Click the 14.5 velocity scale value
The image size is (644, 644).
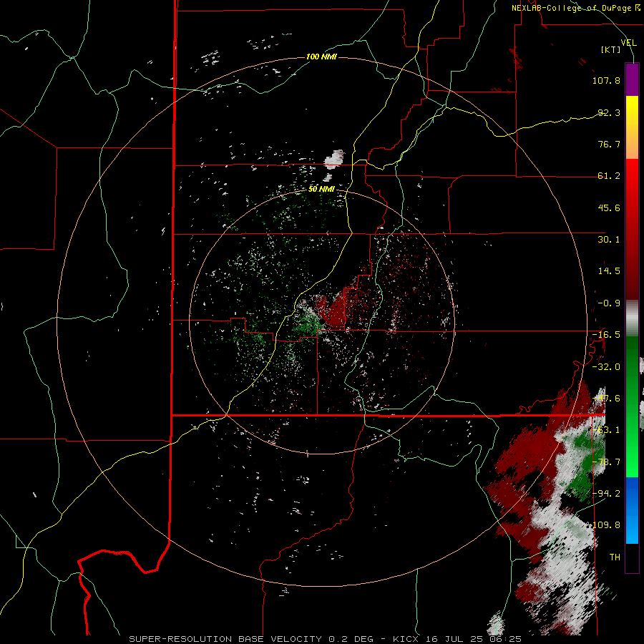[x=609, y=271]
